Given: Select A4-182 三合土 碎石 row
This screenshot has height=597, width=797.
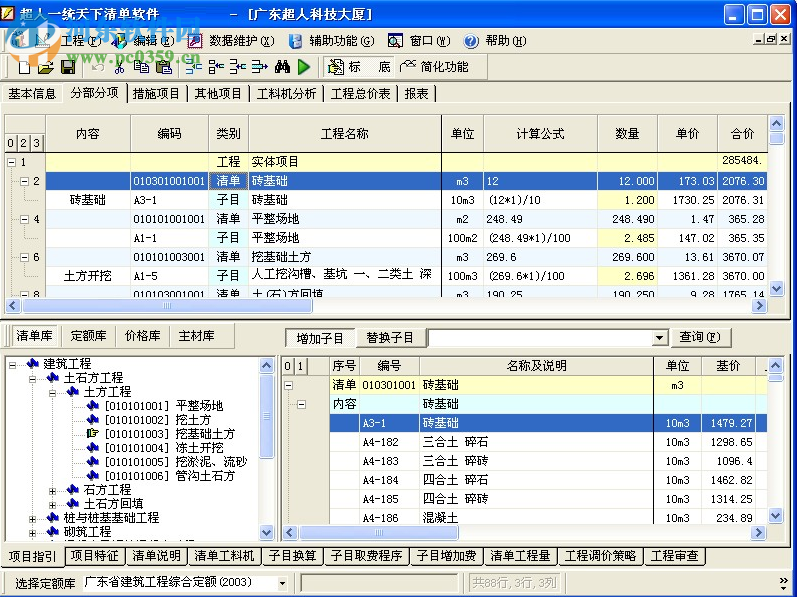Looking at the screenshot, I should (x=548, y=442).
